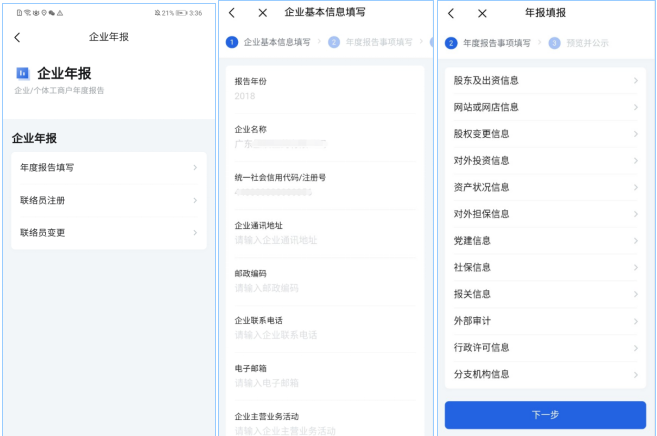Open 年度报告填写 entry
The width and height of the screenshot is (657, 436).
[108, 168]
